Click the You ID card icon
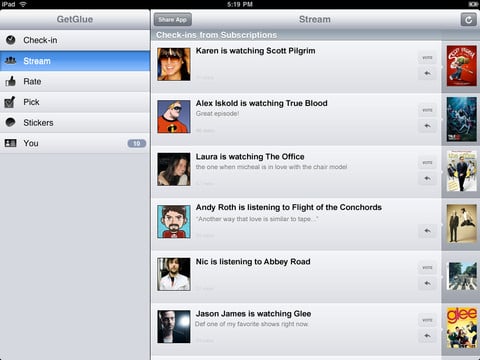Viewport: 480px width, 360px height. (10, 143)
